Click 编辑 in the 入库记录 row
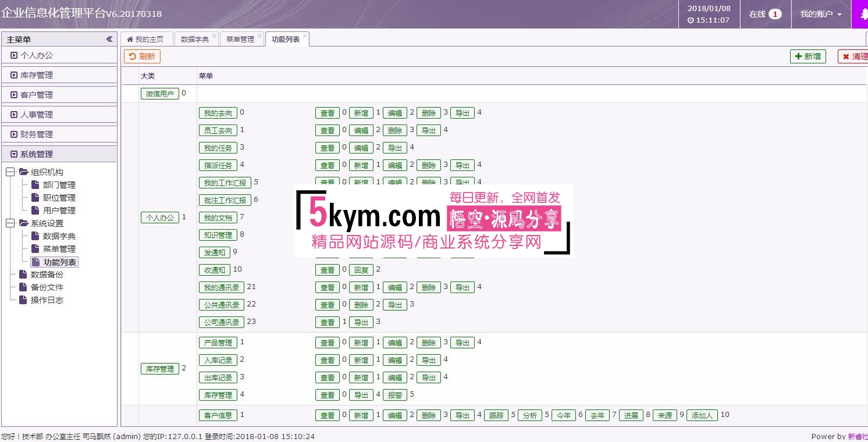 [394, 360]
